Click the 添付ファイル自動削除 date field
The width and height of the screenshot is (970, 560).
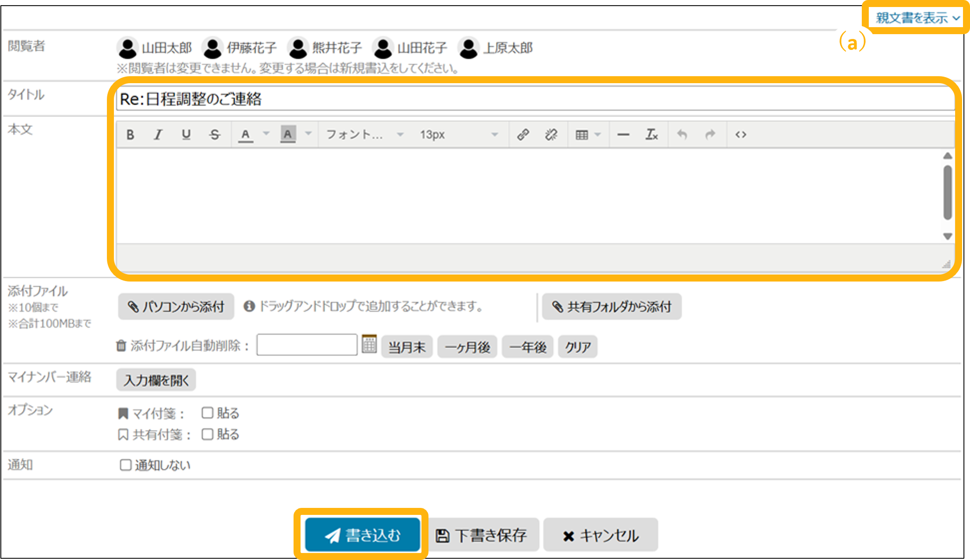pos(307,345)
